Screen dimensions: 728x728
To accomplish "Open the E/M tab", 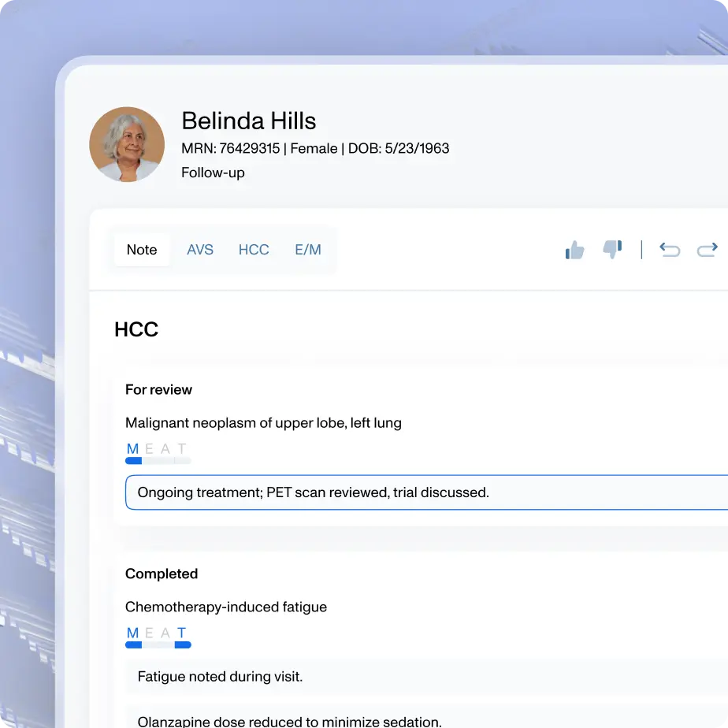I will [308, 250].
